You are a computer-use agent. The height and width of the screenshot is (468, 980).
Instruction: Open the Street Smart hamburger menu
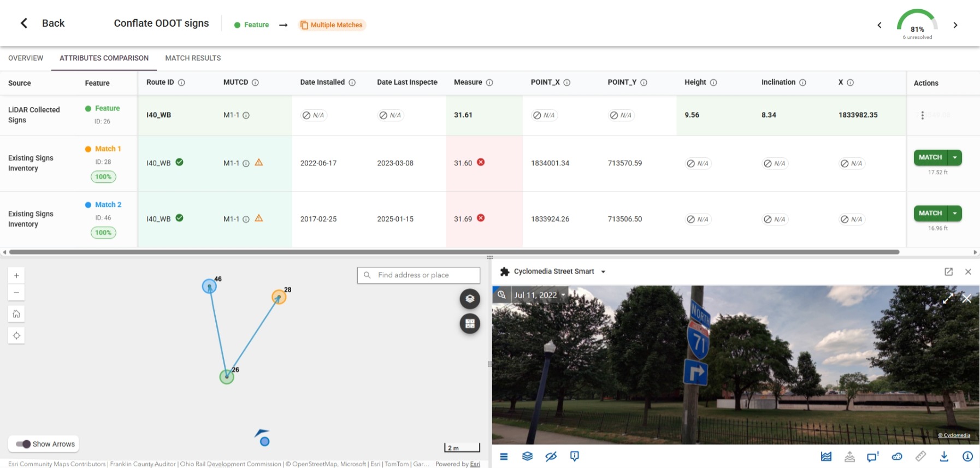(504, 457)
